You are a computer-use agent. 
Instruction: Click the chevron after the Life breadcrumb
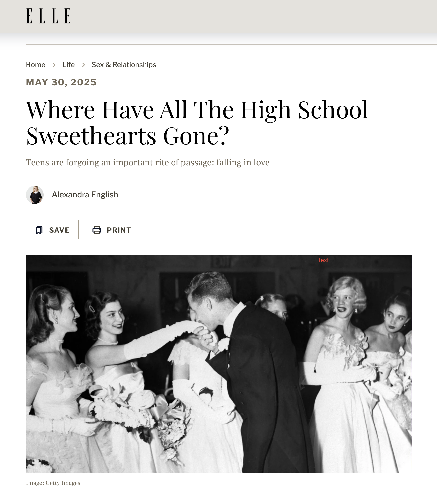[x=83, y=65]
